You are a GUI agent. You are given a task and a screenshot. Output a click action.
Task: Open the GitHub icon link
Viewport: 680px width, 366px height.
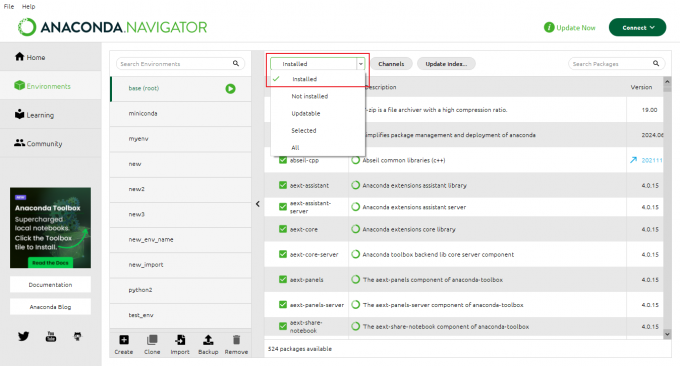tap(77, 336)
